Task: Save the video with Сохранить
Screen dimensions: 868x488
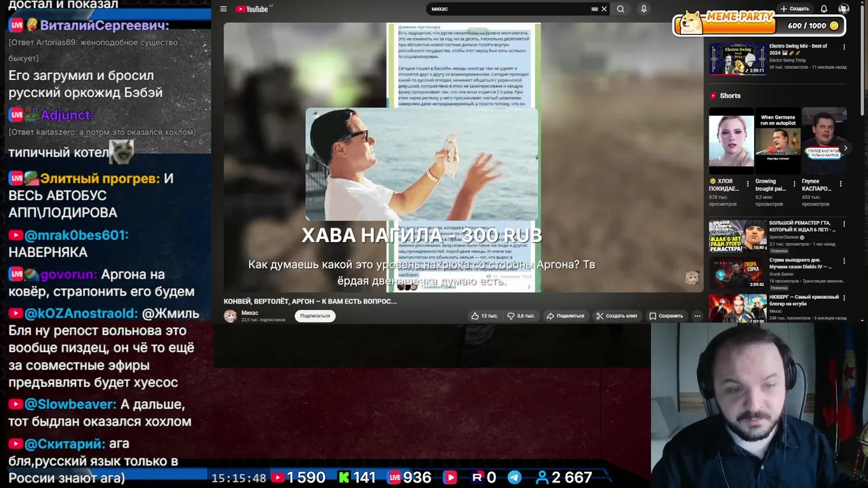Action: click(x=666, y=316)
